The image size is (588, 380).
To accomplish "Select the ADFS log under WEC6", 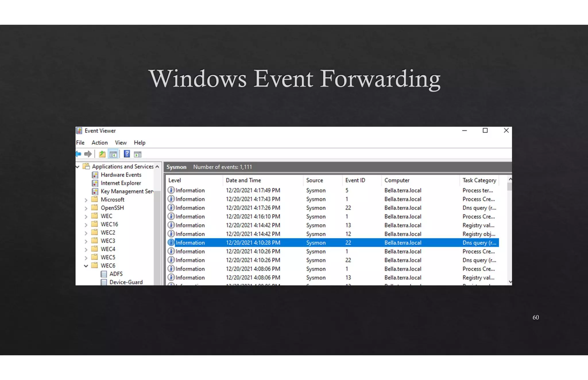I will coord(116,274).
